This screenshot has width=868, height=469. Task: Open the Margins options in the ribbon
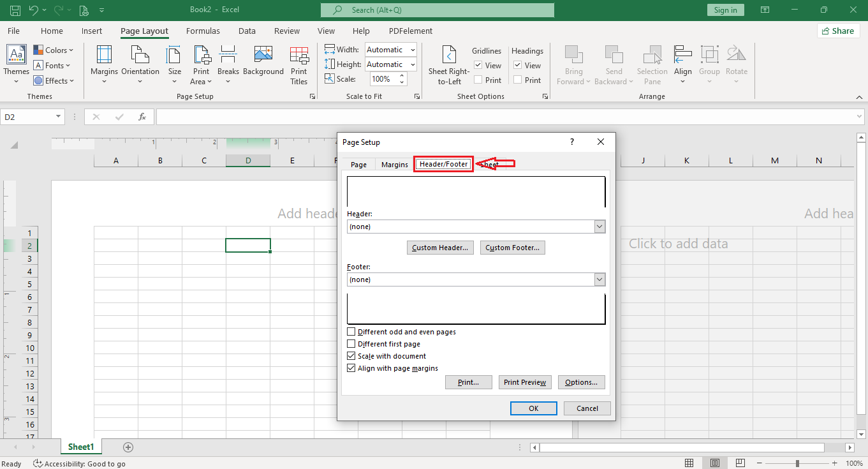(104, 64)
